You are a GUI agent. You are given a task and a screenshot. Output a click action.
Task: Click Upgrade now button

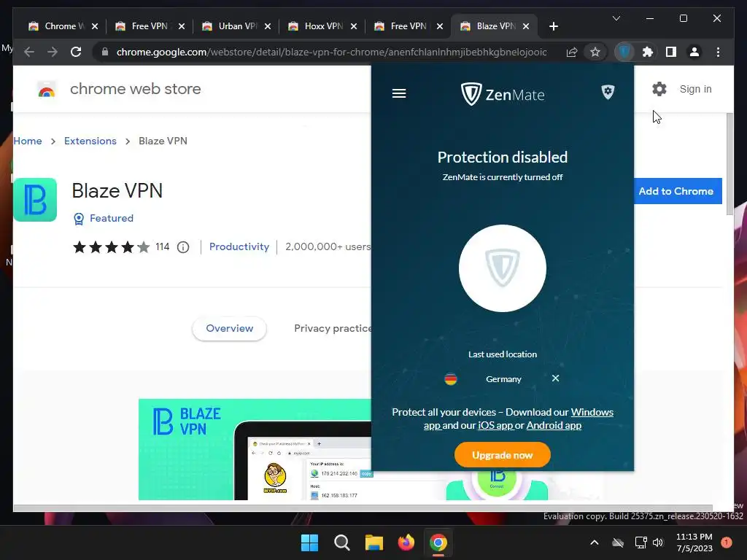(x=502, y=455)
